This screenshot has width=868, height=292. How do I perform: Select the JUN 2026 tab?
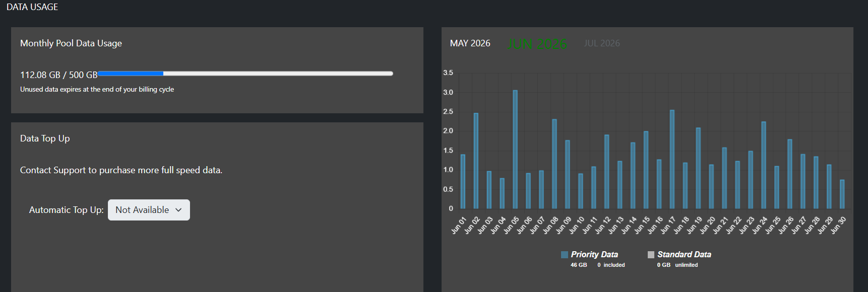[x=537, y=44]
